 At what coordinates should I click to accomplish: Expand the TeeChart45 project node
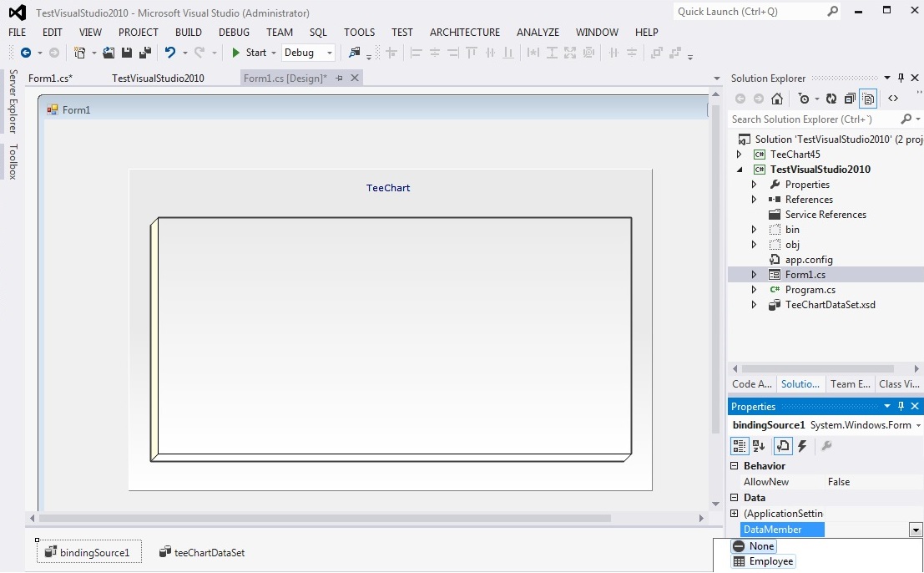tap(739, 155)
